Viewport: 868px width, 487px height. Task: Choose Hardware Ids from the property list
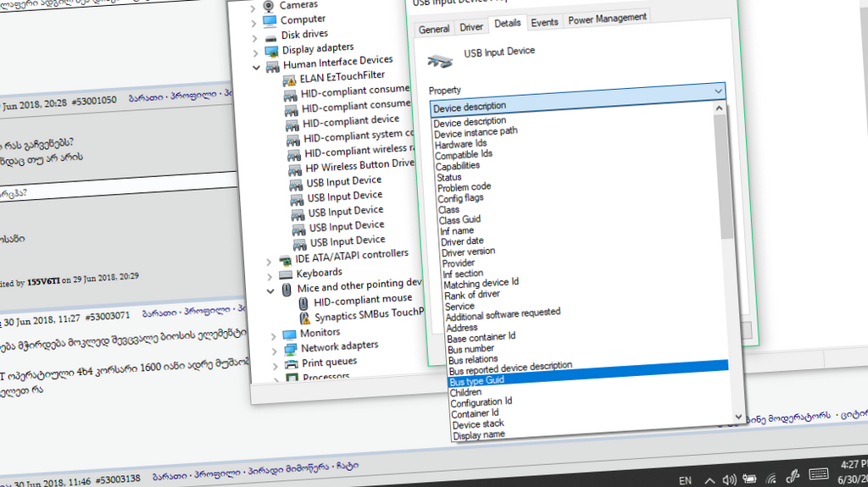coord(460,144)
